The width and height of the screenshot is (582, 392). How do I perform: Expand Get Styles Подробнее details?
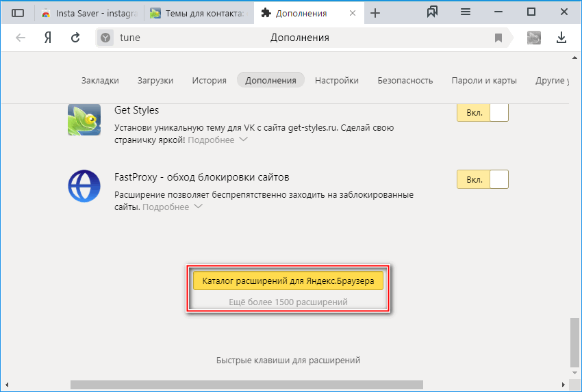(x=217, y=140)
